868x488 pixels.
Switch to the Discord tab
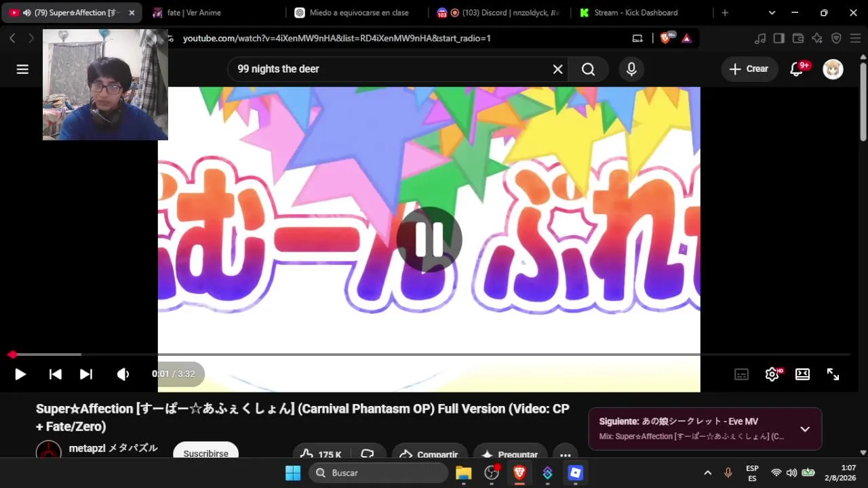pyautogui.click(x=498, y=13)
